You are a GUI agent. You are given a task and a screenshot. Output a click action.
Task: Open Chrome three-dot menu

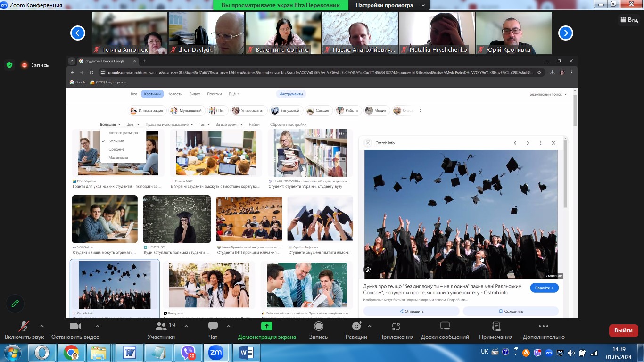pos(572,72)
